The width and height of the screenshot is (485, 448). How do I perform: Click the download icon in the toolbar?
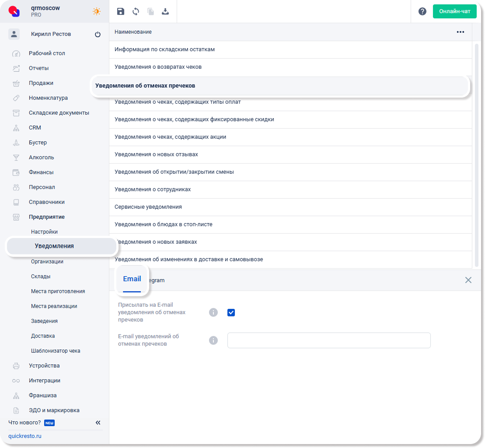point(165,12)
